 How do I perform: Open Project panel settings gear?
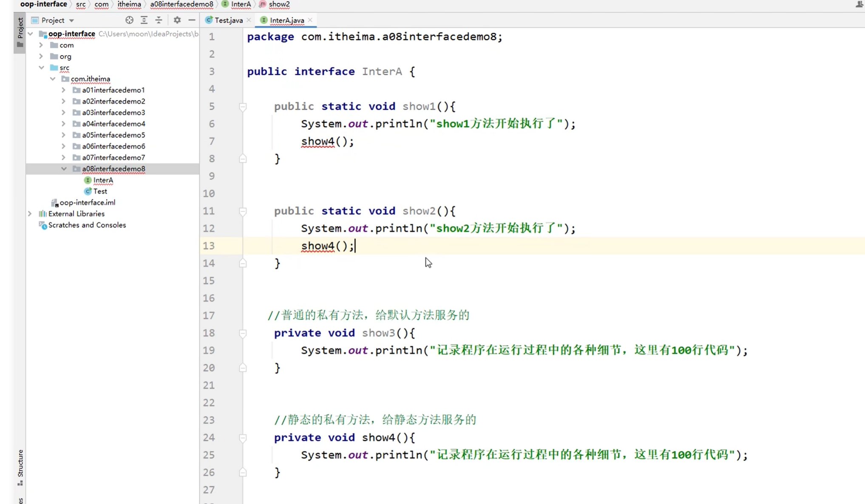tap(177, 20)
